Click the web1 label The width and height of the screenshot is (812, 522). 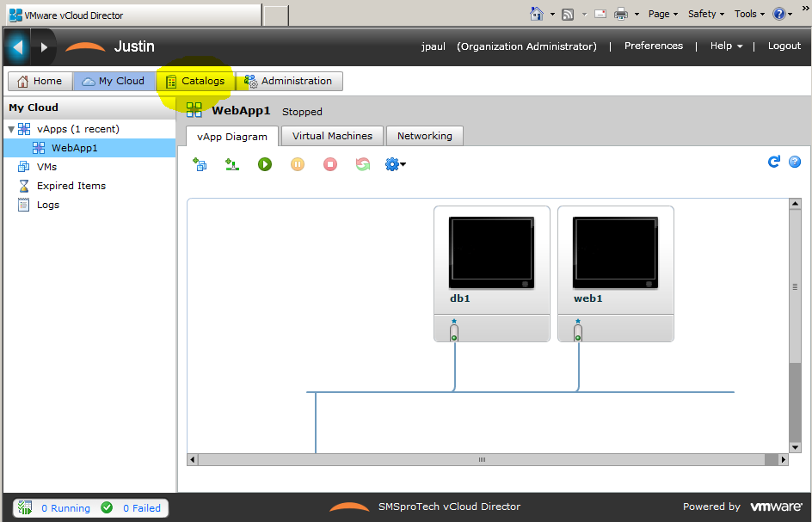(587, 298)
